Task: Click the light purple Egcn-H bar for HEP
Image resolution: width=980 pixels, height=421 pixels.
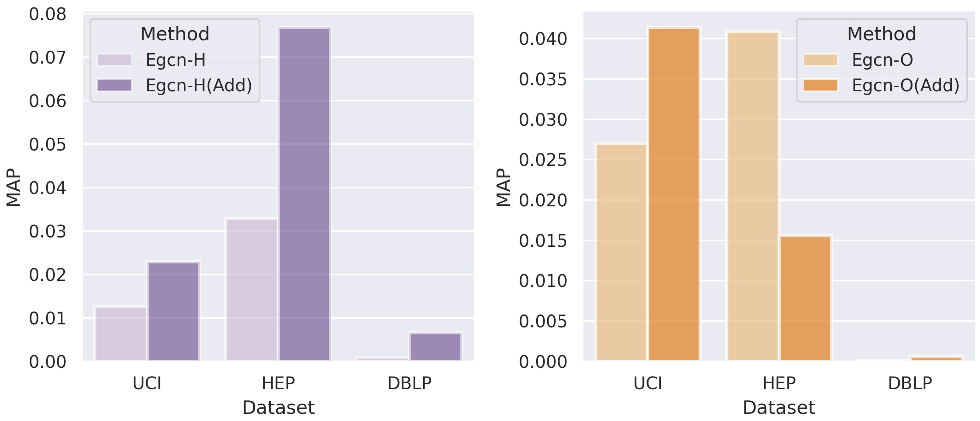Action: 252,289
